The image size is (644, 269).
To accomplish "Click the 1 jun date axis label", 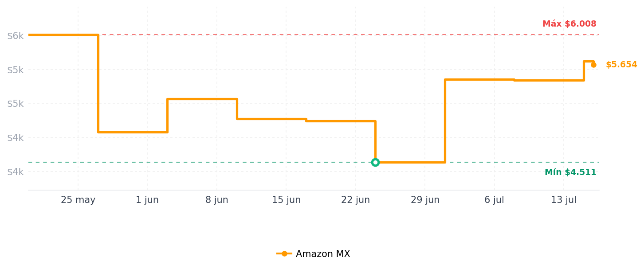I will click(147, 200).
